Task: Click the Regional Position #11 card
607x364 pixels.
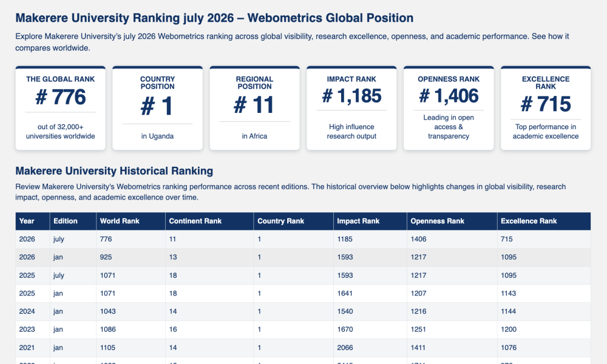Action: [254, 108]
